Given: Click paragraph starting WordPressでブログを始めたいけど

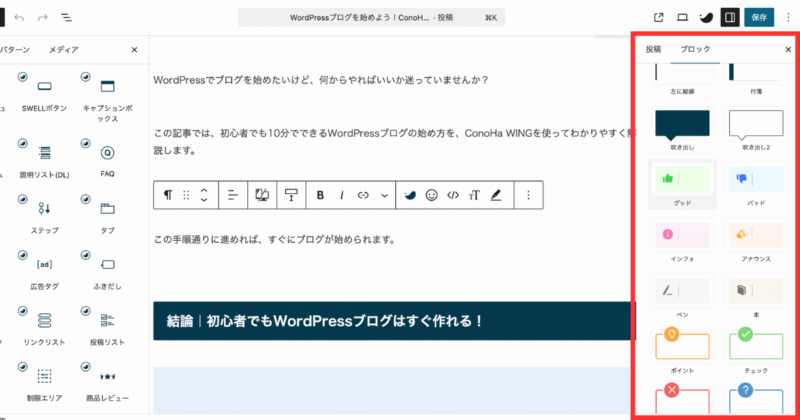Looking at the screenshot, I should (x=321, y=80).
